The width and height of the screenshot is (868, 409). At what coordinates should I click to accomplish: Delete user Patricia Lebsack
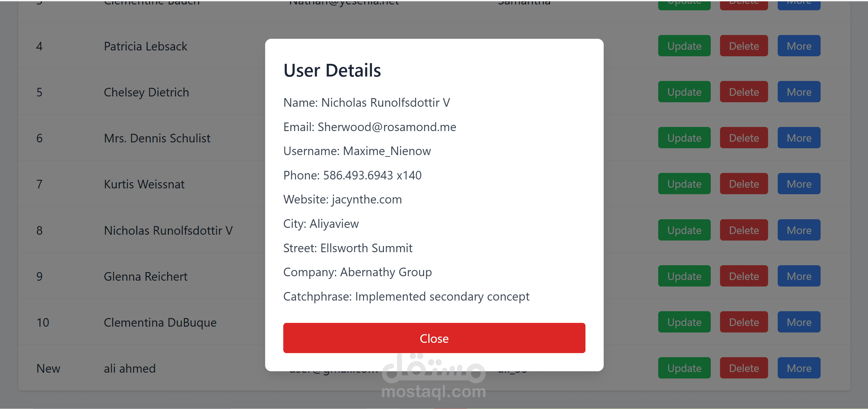743,46
